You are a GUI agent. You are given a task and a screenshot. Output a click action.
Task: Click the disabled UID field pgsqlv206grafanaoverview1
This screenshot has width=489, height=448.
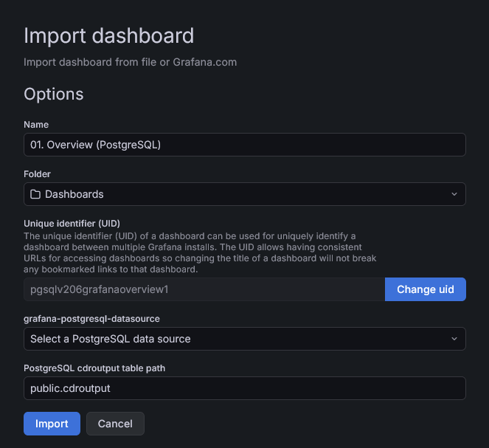(x=204, y=289)
